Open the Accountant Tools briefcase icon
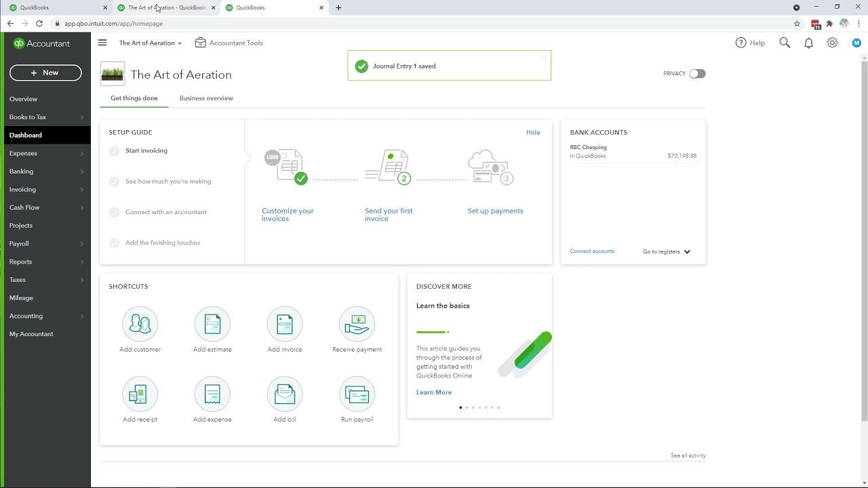Screen dimensions: 868x488 200,43
